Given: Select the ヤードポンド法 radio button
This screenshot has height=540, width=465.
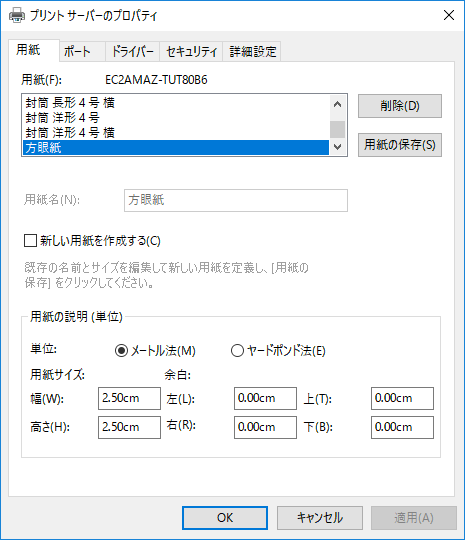Looking at the screenshot, I should click(237, 351).
